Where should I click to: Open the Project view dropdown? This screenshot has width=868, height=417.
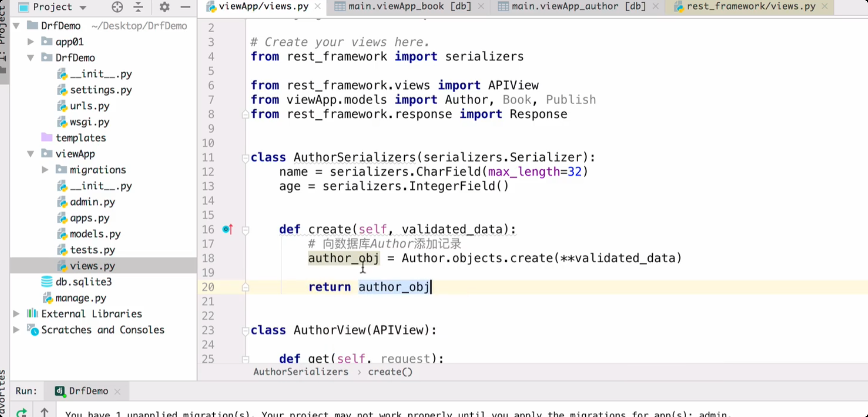83,8
